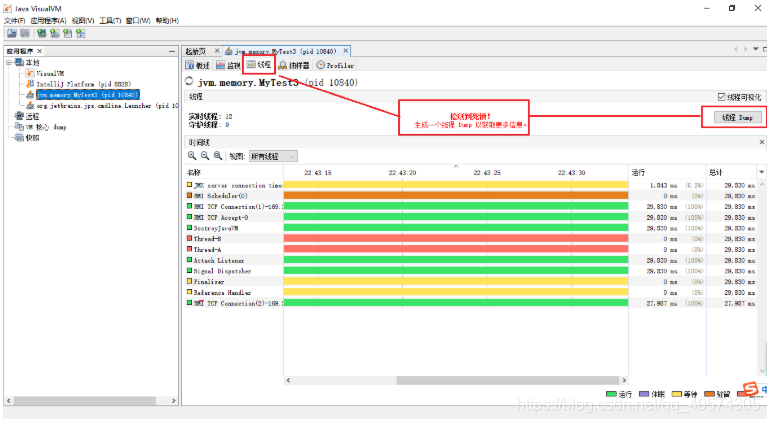Click the fifth main toolbar icon

[67, 33]
